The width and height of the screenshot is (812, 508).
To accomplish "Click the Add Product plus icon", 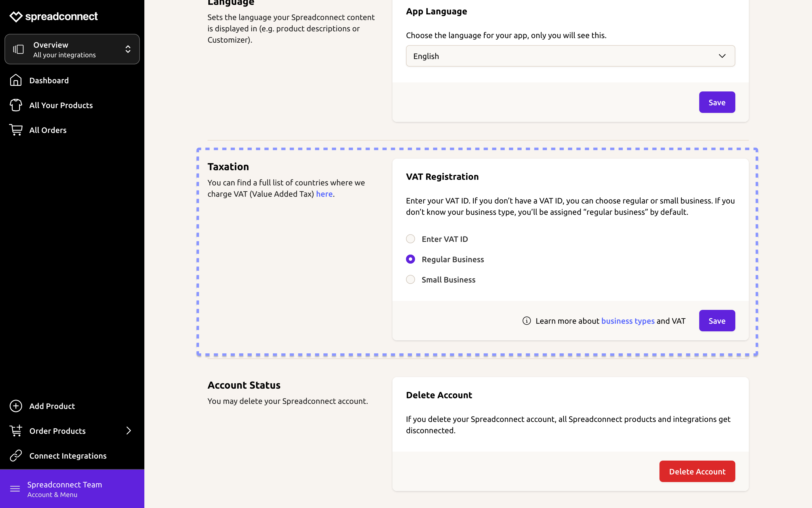I will point(16,406).
